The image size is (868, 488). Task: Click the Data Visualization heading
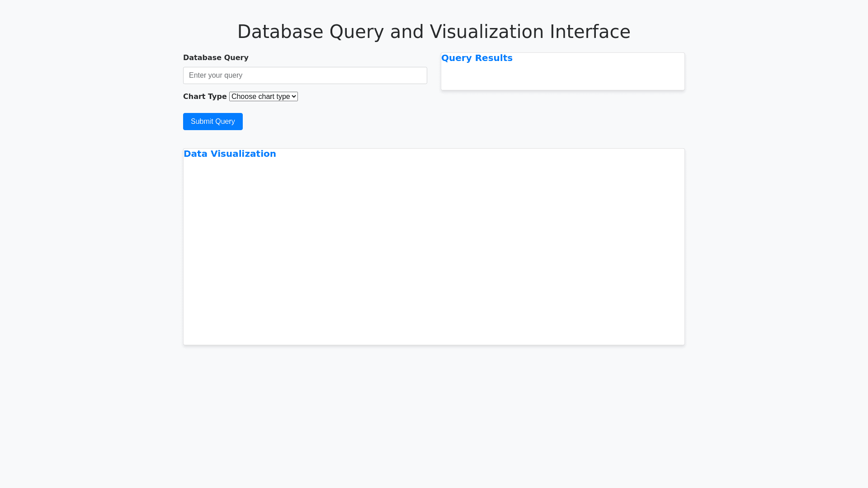click(230, 154)
